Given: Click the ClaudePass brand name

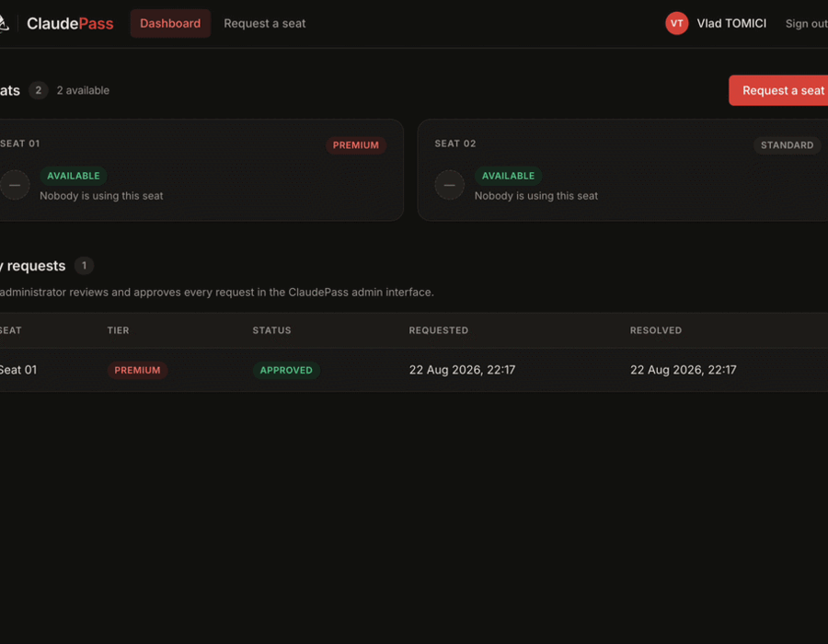Looking at the screenshot, I should (70, 23).
